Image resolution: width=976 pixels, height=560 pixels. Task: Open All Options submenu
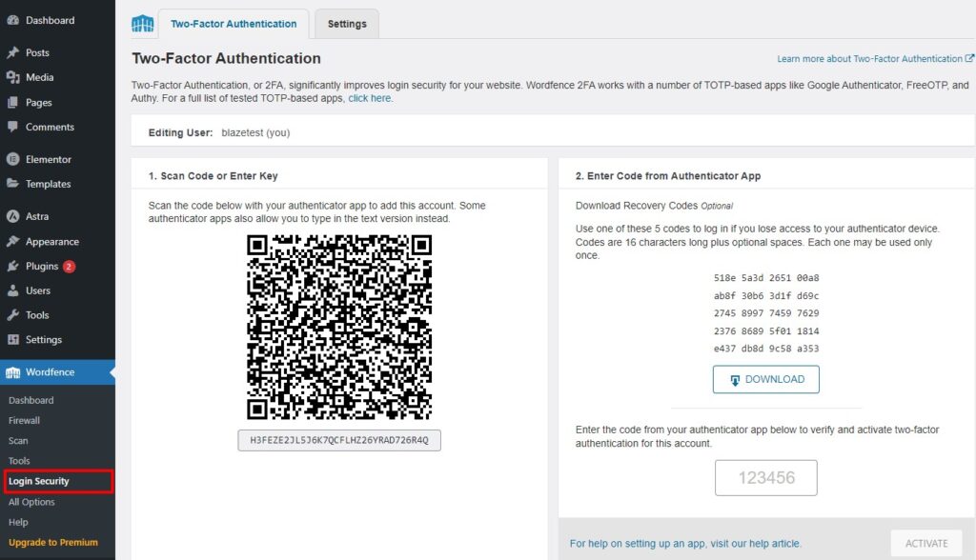click(31, 502)
